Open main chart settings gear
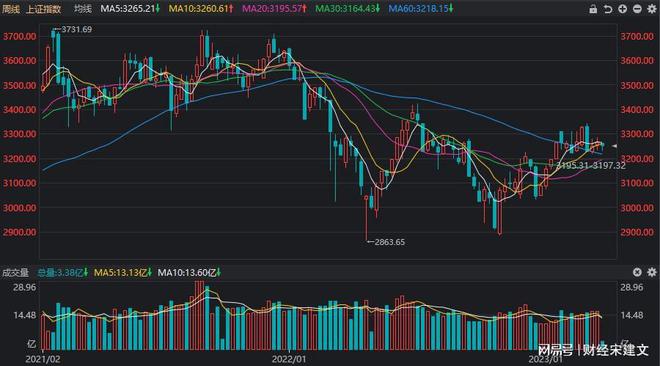The height and width of the screenshot is (366, 660). [x=652, y=9]
